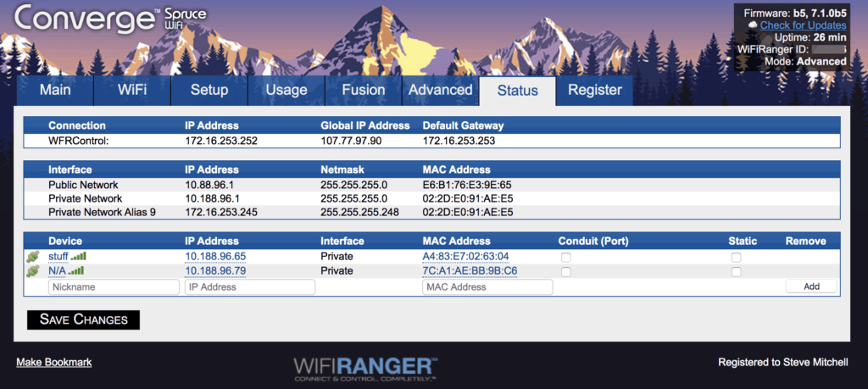Image resolution: width=868 pixels, height=389 pixels.
Task: Focus the Nickname input field
Action: click(x=114, y=287)
